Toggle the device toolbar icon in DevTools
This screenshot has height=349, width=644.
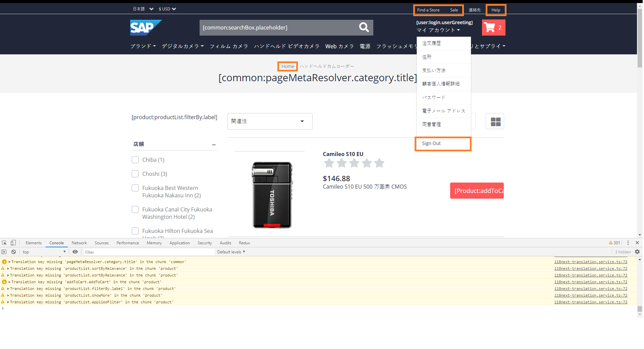point(13,243)
